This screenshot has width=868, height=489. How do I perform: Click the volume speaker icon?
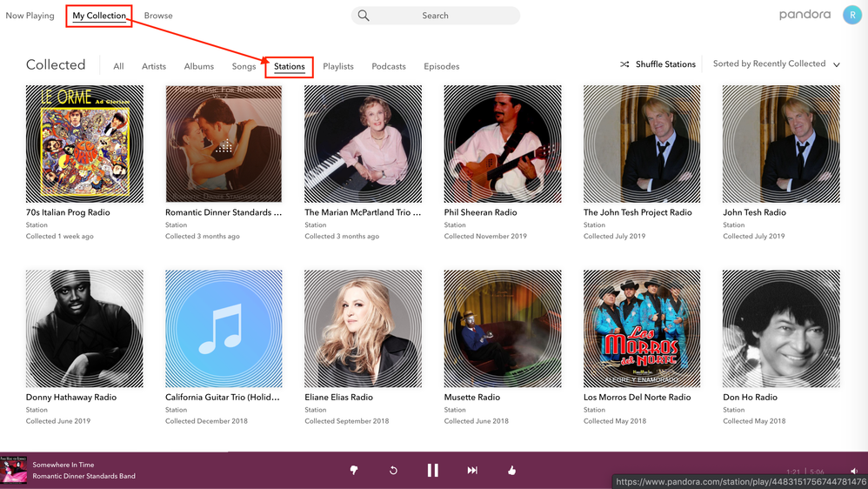click(x=854, y=471)
